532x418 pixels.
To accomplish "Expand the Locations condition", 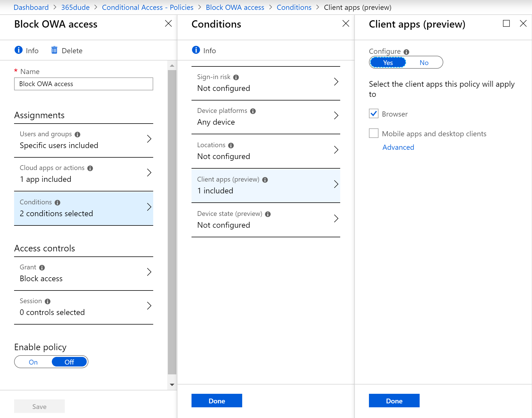I will tap(266, 151).
